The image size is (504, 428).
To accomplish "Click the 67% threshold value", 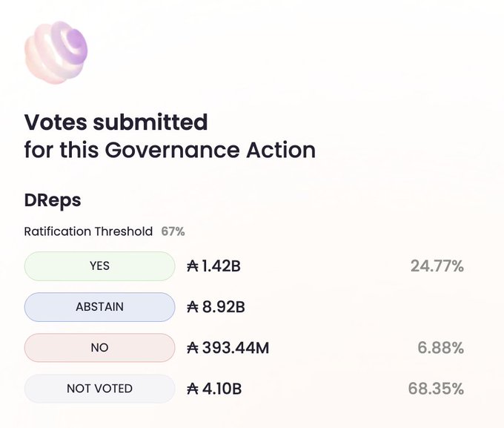I will click(x=173, y=231).
